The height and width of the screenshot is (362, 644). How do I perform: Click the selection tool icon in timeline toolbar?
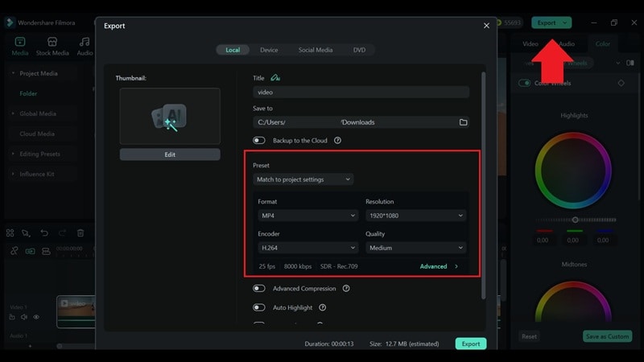(x=26, y=233)
